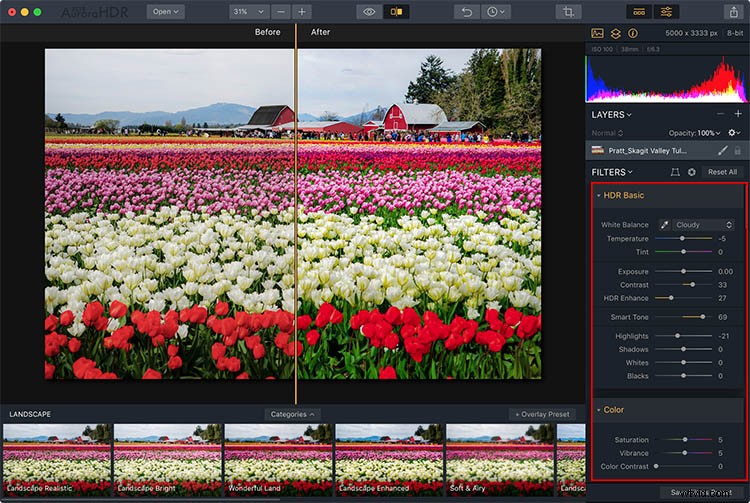Image resolution: width=750 pixels, height=503 pixels.
Task: Open the Share export icon
Action: tap(734, 11)
